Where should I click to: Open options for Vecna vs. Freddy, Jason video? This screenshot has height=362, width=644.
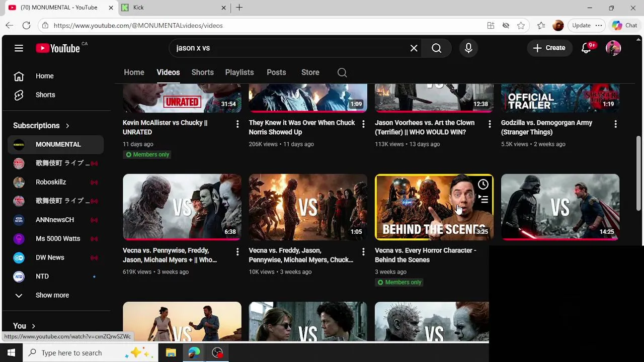(x=363, y=251)
